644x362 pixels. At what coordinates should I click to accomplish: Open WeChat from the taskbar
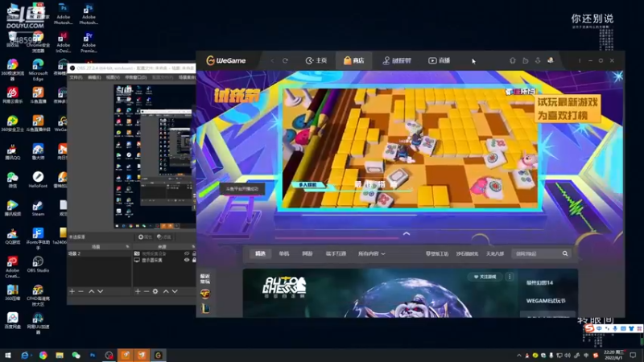(76, 356)
